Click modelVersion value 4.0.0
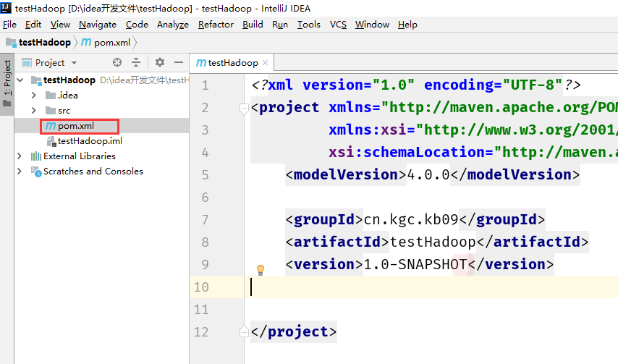Image resolution: width=618 pixels, height=364 pixels. click(428, 174)
